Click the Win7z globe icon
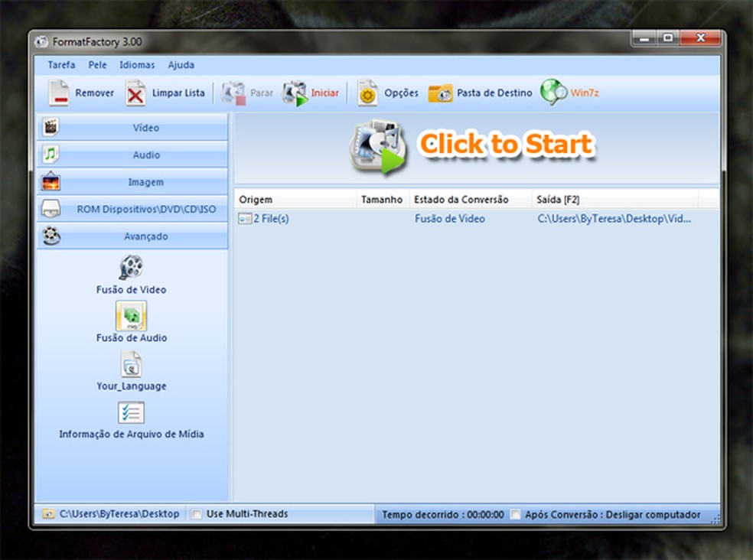The width and height of the screenshot is (753, 560). click(x=554, y=93)
